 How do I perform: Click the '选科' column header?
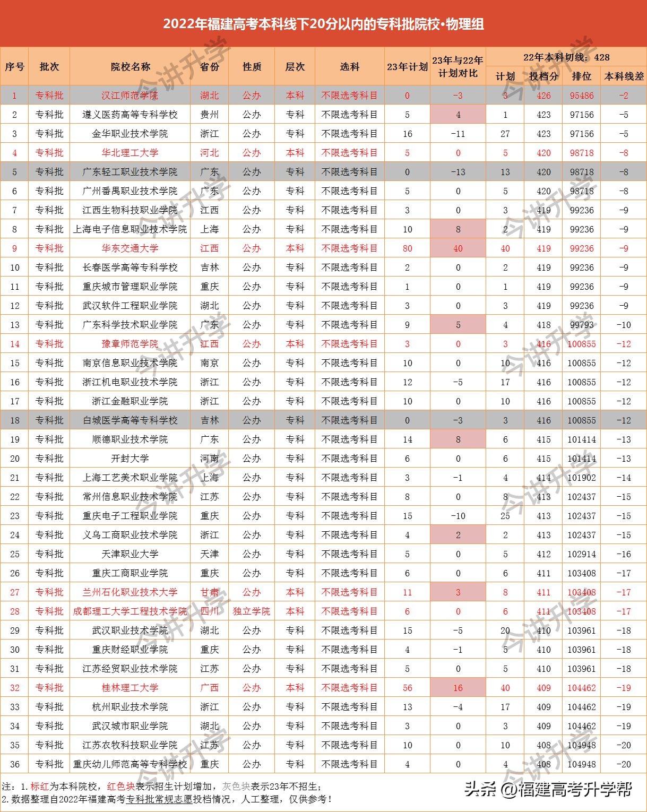(x=349, y=67)
